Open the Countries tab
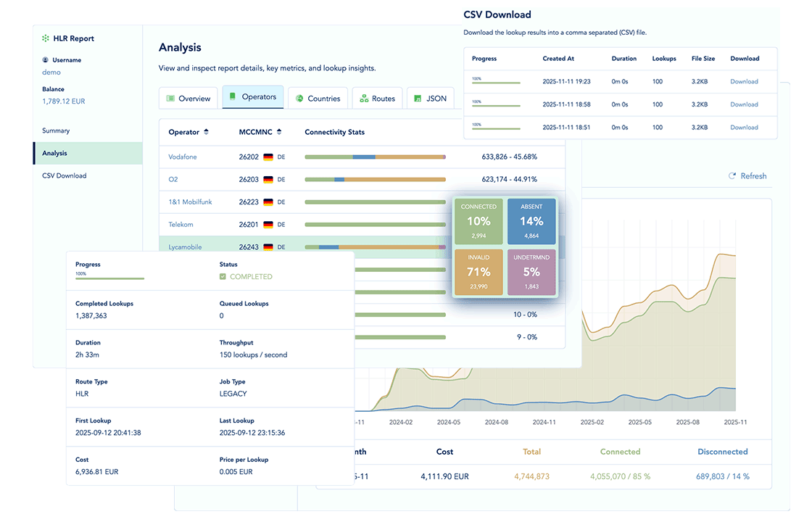This screenshot has width=812, height=522. 317,97
